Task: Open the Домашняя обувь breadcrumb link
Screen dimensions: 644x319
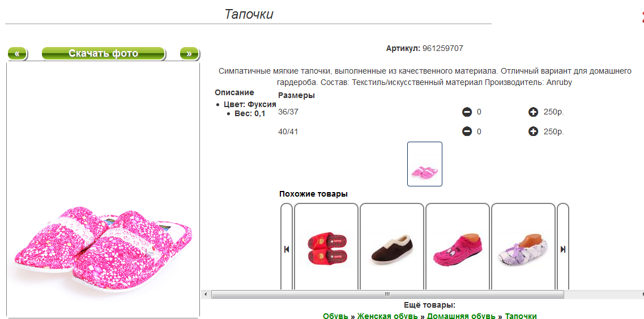Action: tap(461, 316)
